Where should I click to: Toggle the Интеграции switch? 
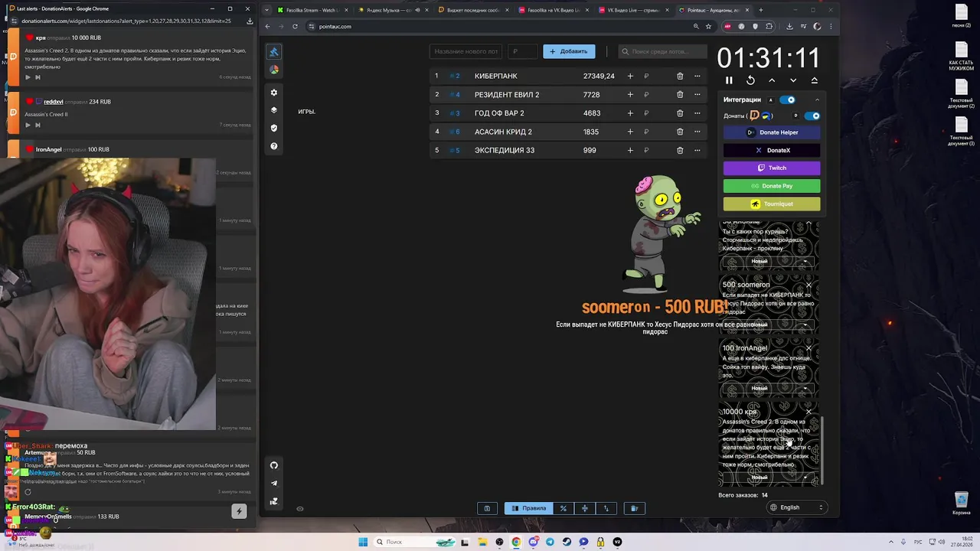787,99
